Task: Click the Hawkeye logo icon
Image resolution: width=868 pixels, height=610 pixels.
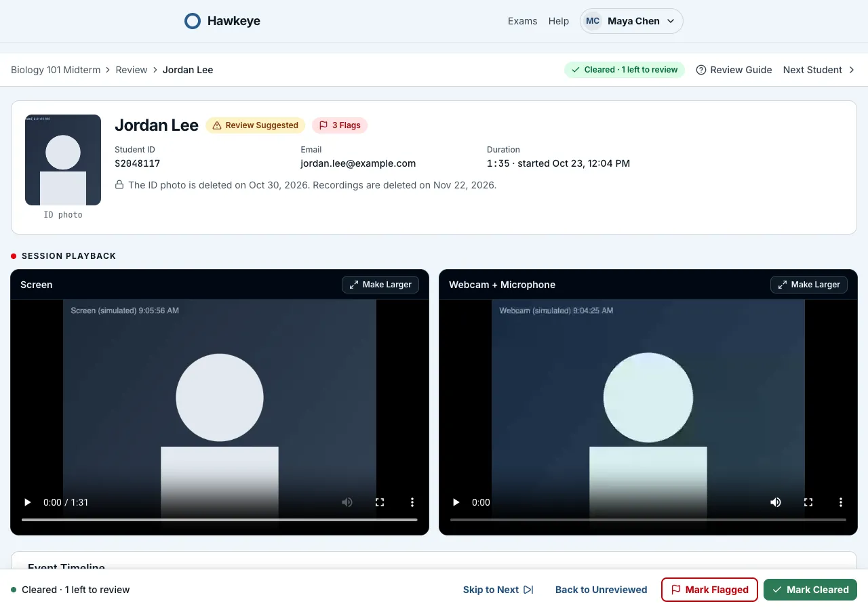Action: click(x=193, y=21)
